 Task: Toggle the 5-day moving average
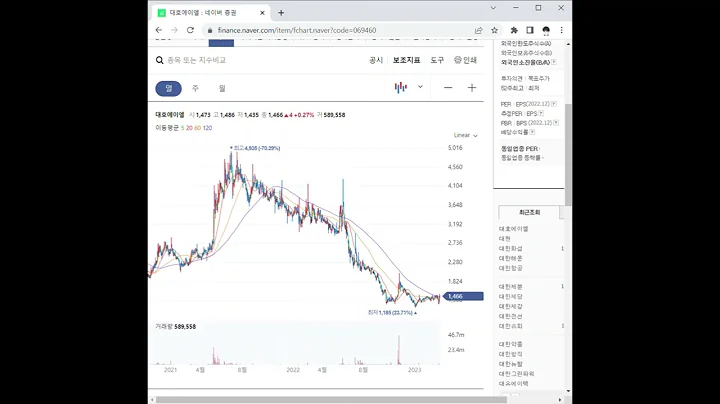coord(182,128)
